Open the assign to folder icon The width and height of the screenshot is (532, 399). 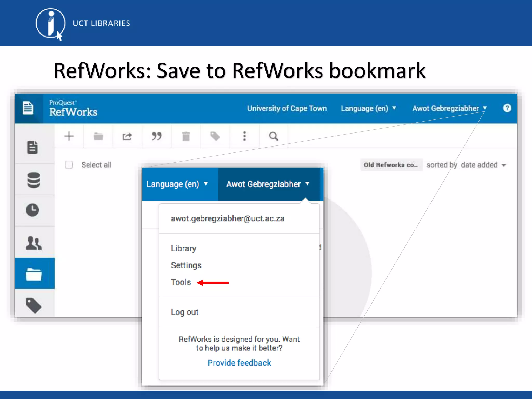[x=98, y=136]
